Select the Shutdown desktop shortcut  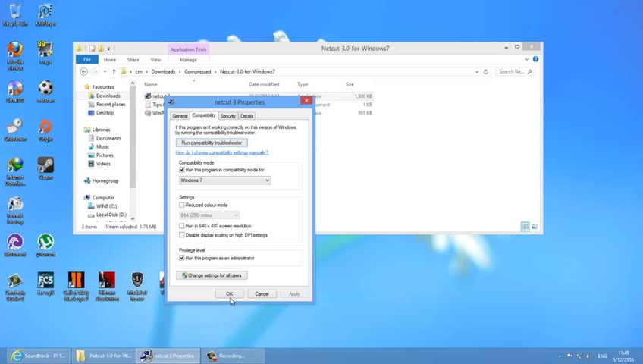[x=15, y=130]
